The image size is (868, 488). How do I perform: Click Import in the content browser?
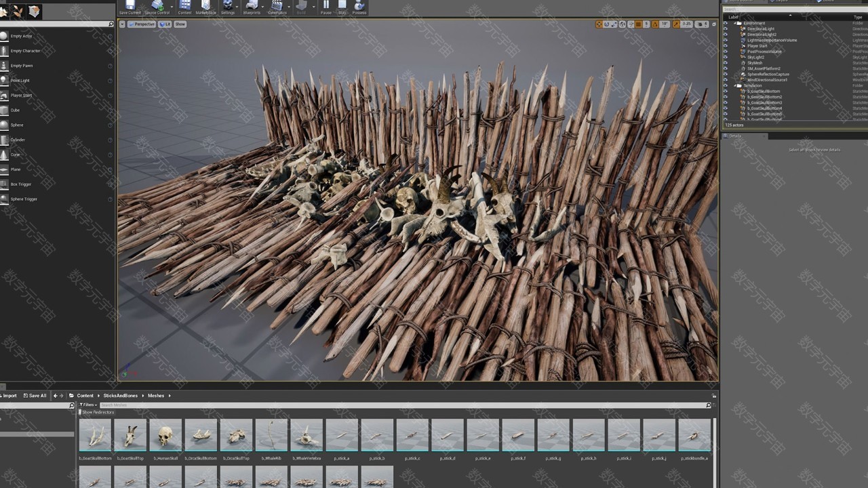pyautogui.click(x=9, y=396)
